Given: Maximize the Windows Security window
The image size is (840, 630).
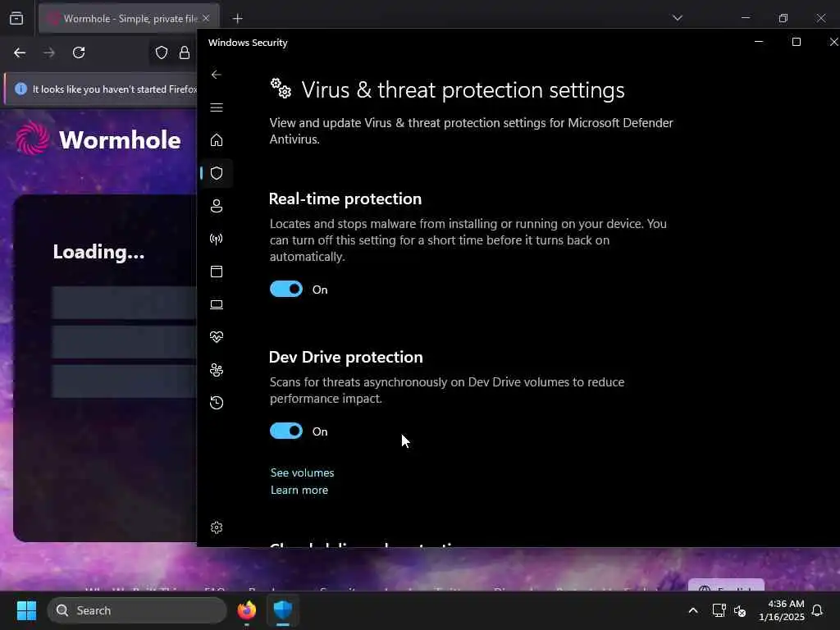Looking at the screenshot, I should (797, 42).
